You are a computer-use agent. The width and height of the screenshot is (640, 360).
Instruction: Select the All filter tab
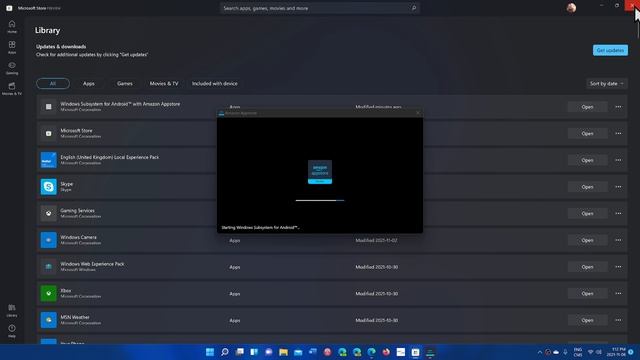(x=53, y=83)
